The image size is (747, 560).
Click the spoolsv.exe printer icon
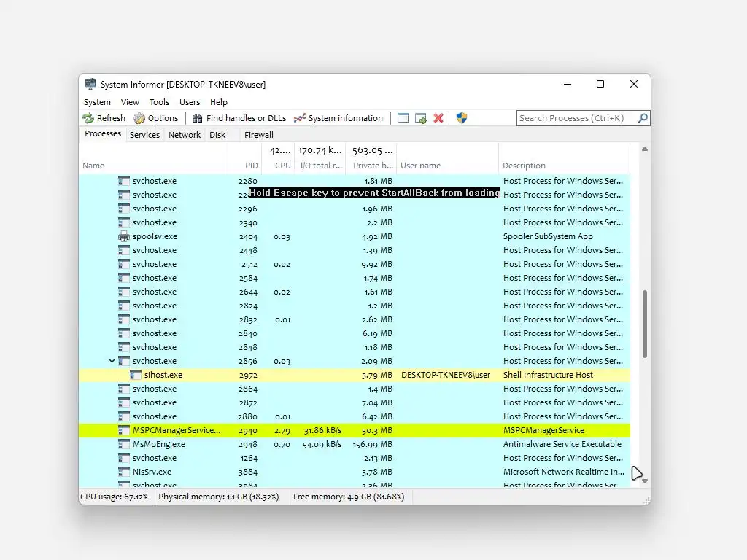tap(124, 236)
